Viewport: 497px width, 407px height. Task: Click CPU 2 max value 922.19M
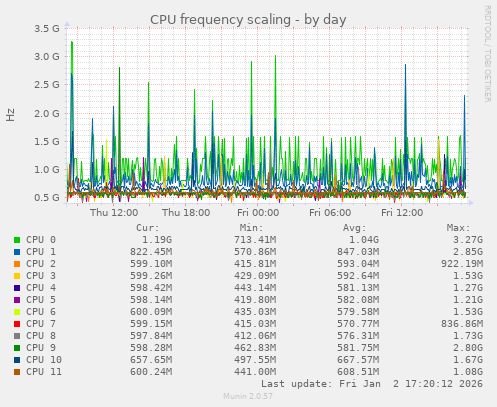click(x=462, y=264)
